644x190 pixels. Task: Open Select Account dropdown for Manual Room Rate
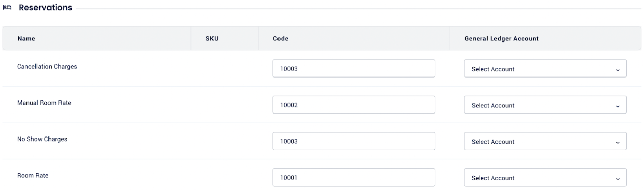click(545, 105)
